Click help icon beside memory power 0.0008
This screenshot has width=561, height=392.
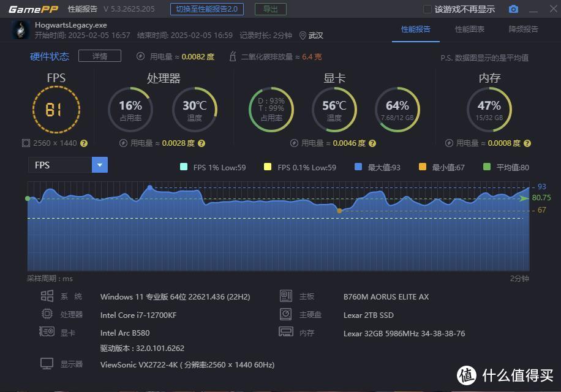click(x=527, y=143)
